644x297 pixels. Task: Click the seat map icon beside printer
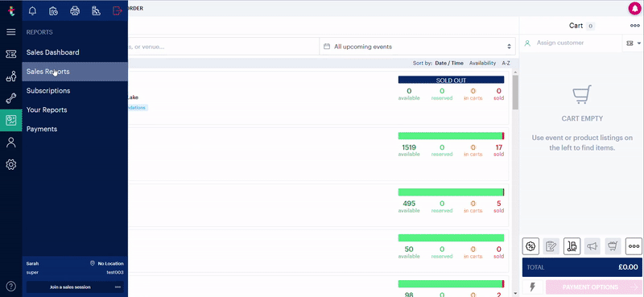click(96, 10)
